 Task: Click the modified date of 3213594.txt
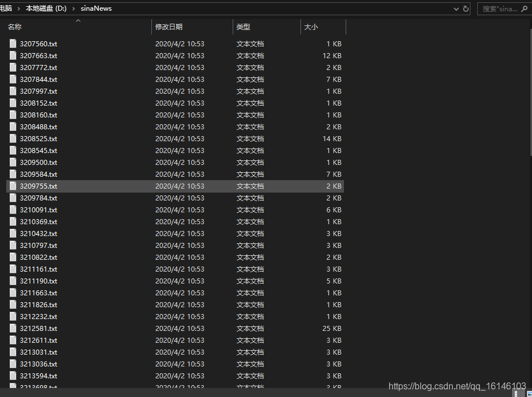(x=180, y=376)
